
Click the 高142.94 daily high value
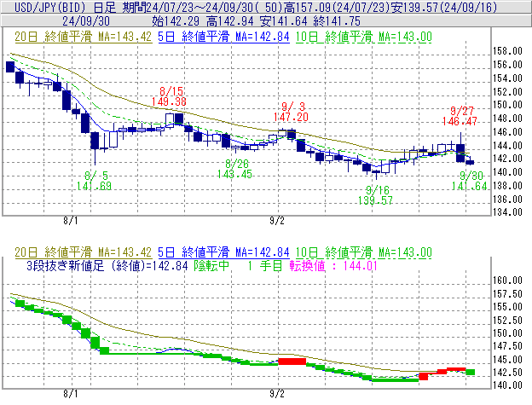pyautogui.click(x=229, y=21)
